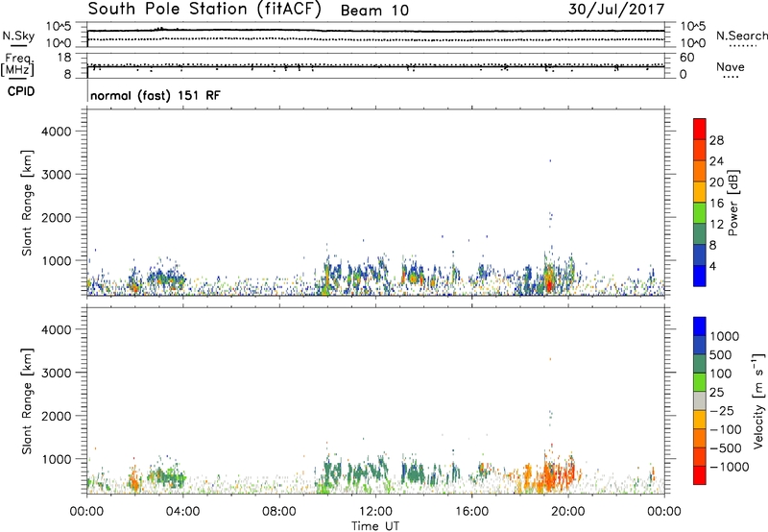Click the '12:00' time axis tick label

point(375,512)
